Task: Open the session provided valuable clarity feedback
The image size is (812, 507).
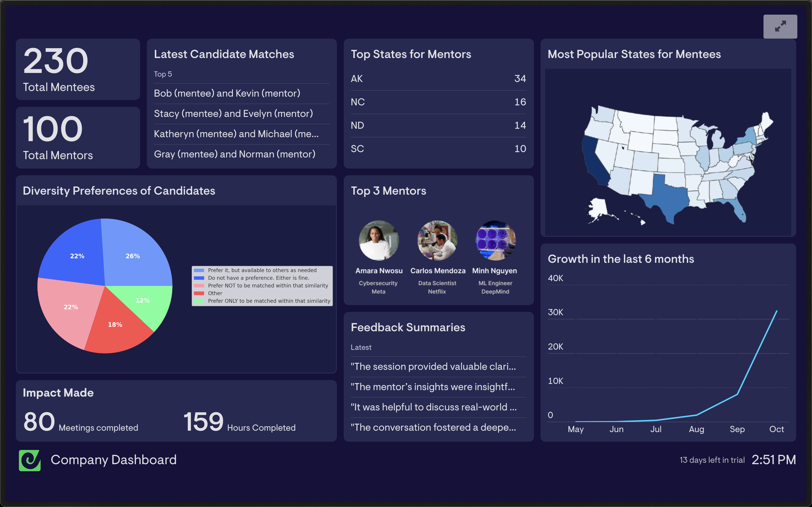Action: tap(433, 366)
